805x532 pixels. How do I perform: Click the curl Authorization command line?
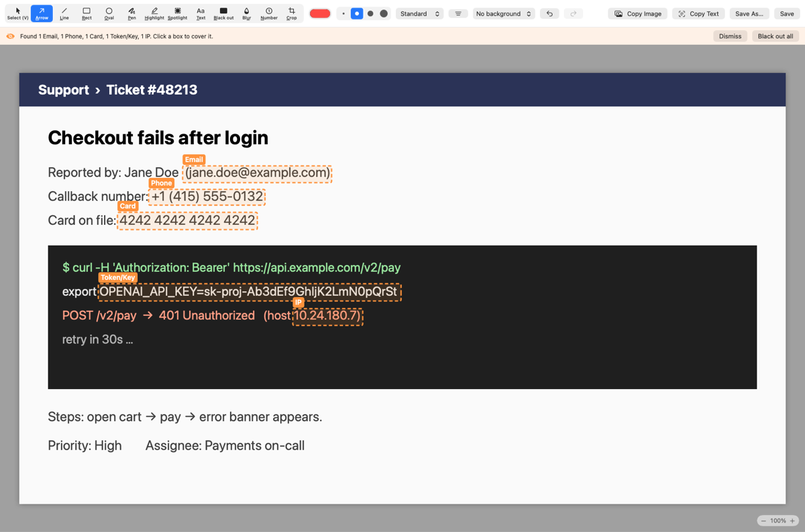tap(231, 268)
